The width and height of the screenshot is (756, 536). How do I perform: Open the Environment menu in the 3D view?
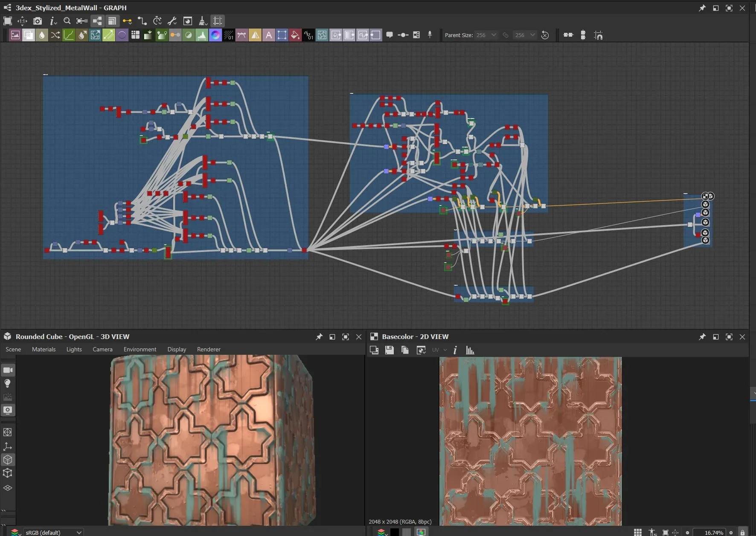point(140,349)
